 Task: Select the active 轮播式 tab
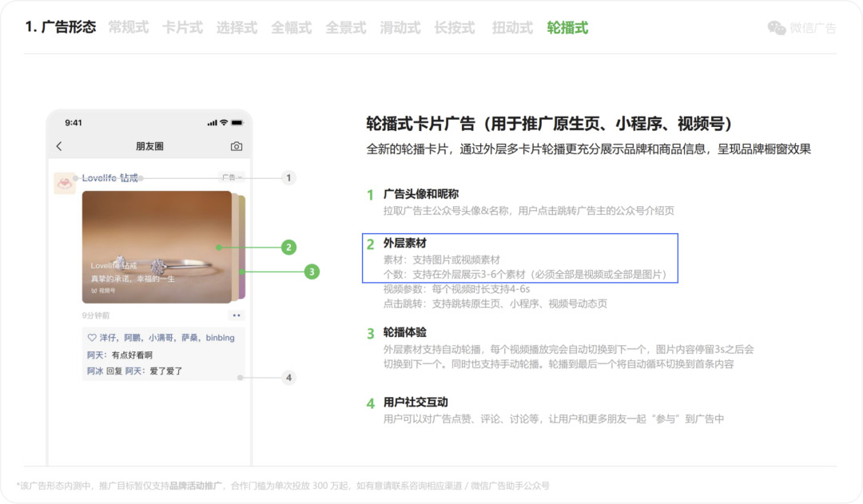[x=567, y=27]
